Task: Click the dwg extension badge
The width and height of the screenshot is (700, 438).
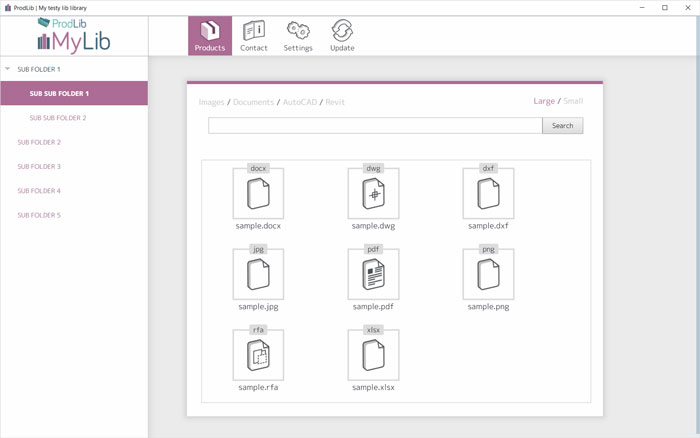Action: click(373, 168)
